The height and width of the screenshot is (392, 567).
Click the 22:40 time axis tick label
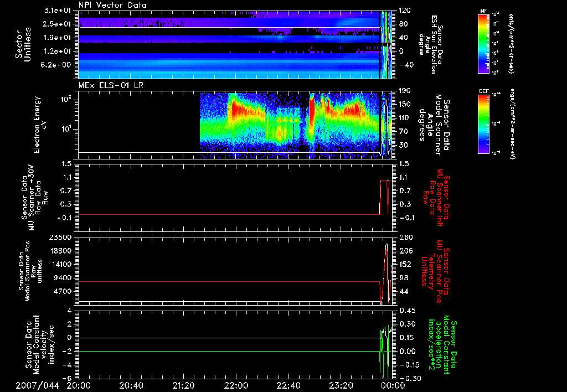pyautogui.click(x=289, y=385)
